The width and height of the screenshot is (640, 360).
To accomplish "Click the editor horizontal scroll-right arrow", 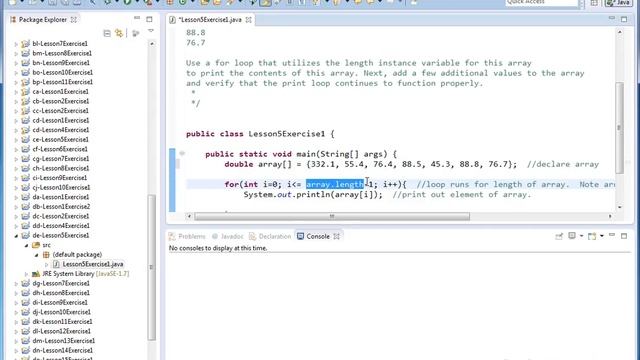I will pyautogui.click(x=610, y=216).
